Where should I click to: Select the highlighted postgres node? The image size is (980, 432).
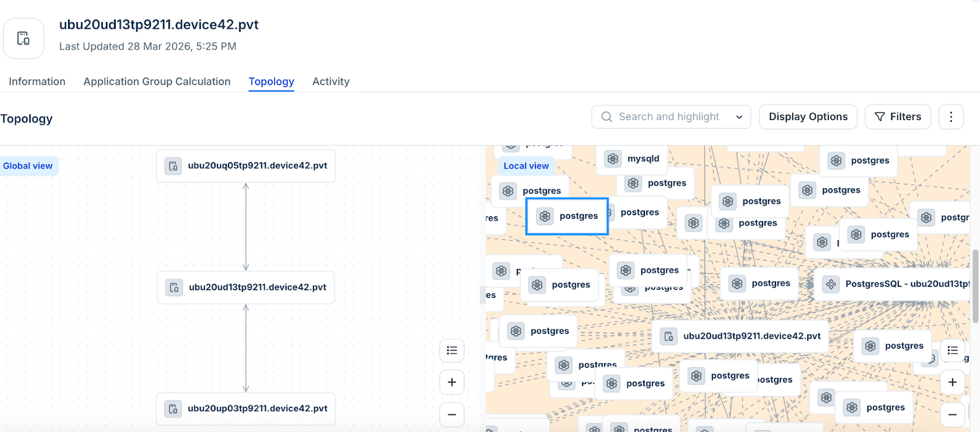click(x=567, y=216)
